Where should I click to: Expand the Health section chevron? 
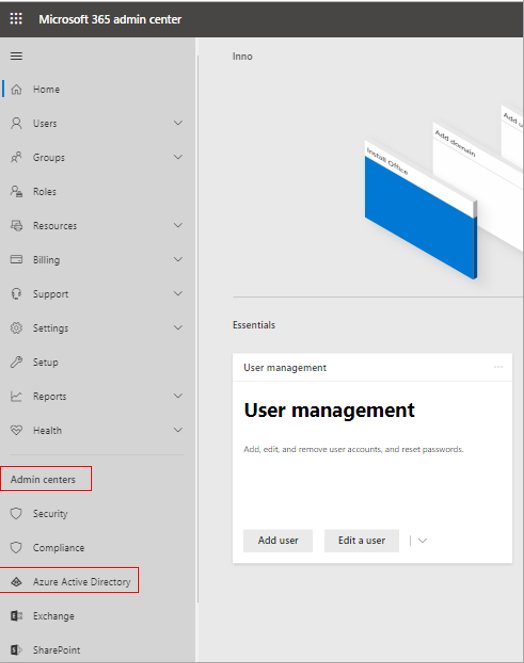tap(178, 430)
